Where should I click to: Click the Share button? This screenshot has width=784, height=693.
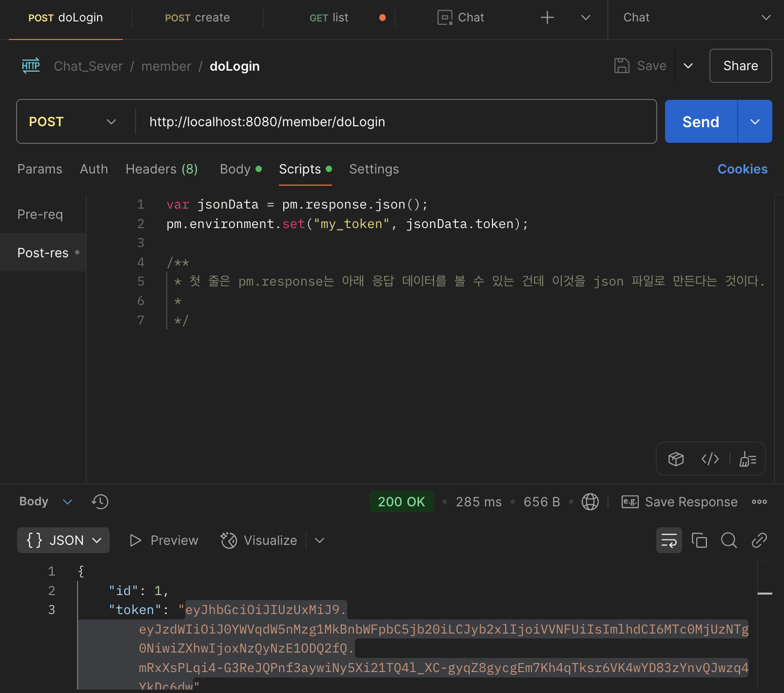(741, 66)
